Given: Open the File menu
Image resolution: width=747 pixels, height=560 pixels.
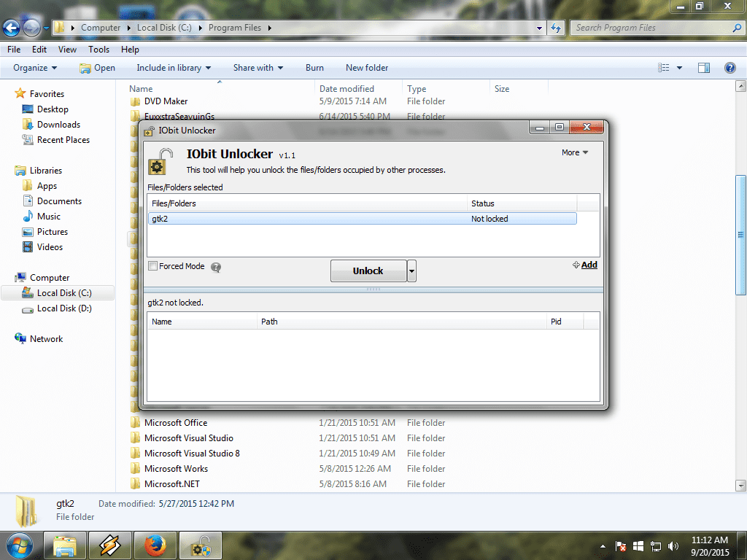Looking at the screenshot, I should [14, 50].
